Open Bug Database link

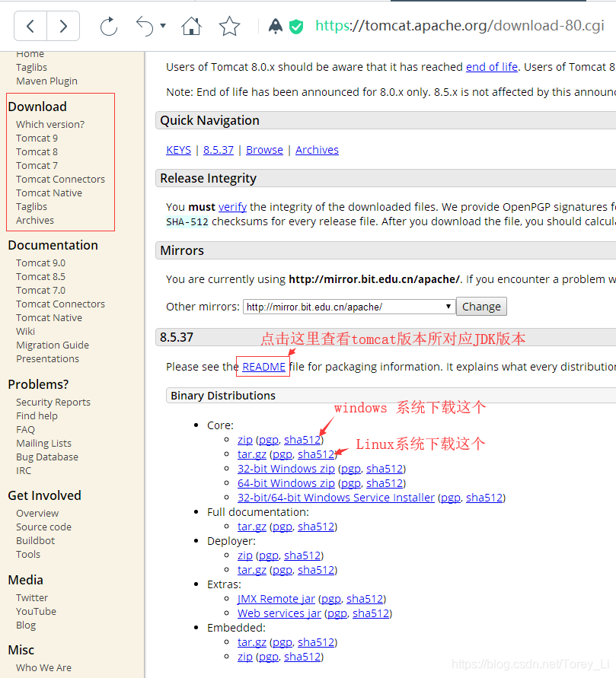tap(47, 457)
